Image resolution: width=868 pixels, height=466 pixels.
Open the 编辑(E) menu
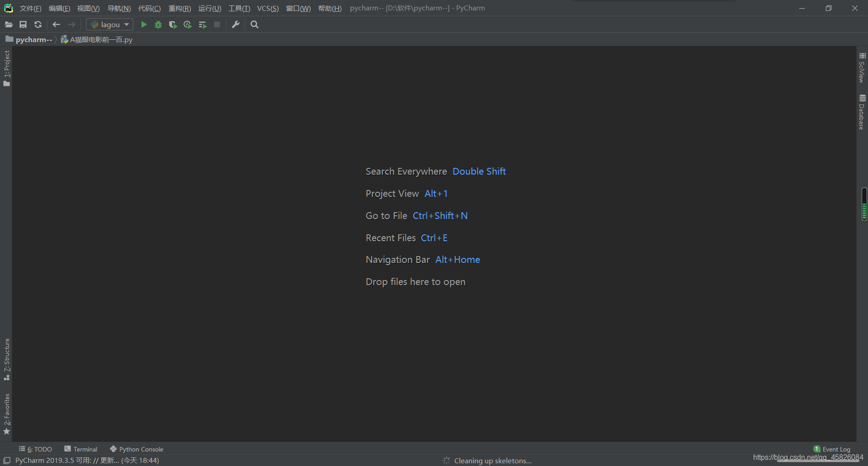[x=60, y=8]
